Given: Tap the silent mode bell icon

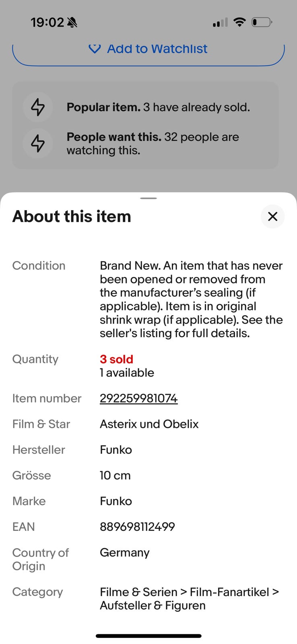Looking at the screenshot, I should pos(72,23).
